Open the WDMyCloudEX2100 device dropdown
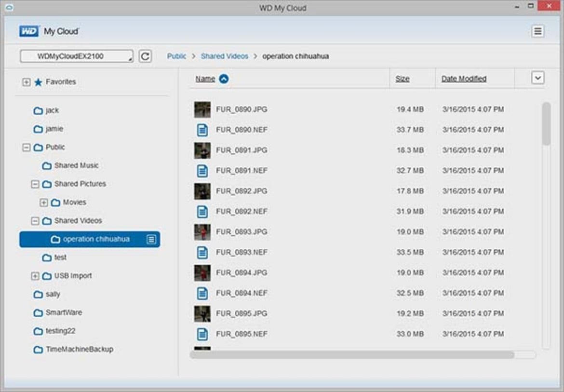 tap(77, 56)
